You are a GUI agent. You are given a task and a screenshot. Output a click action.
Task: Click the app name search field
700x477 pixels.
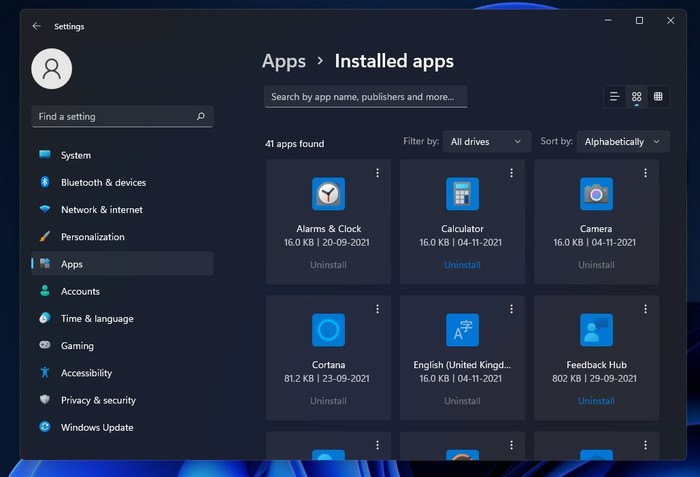pos(365,97)
